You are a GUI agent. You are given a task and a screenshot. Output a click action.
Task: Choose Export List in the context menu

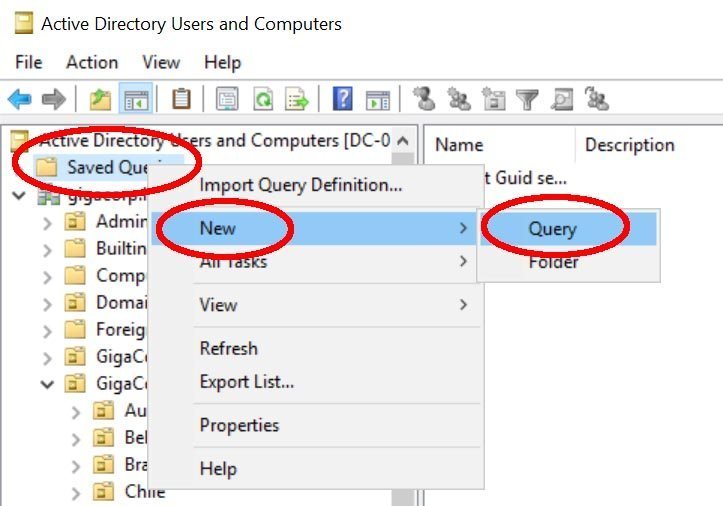(316, 382)
